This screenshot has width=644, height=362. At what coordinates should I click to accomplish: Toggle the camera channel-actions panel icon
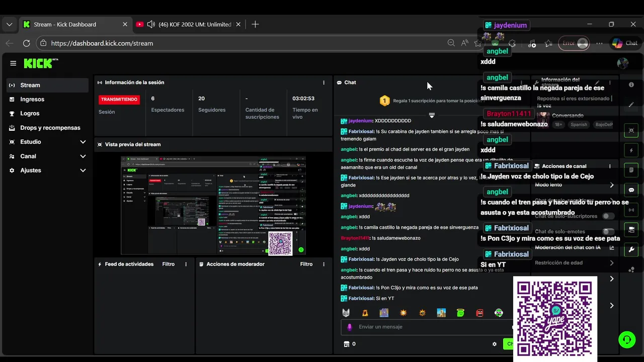point(631,229)
